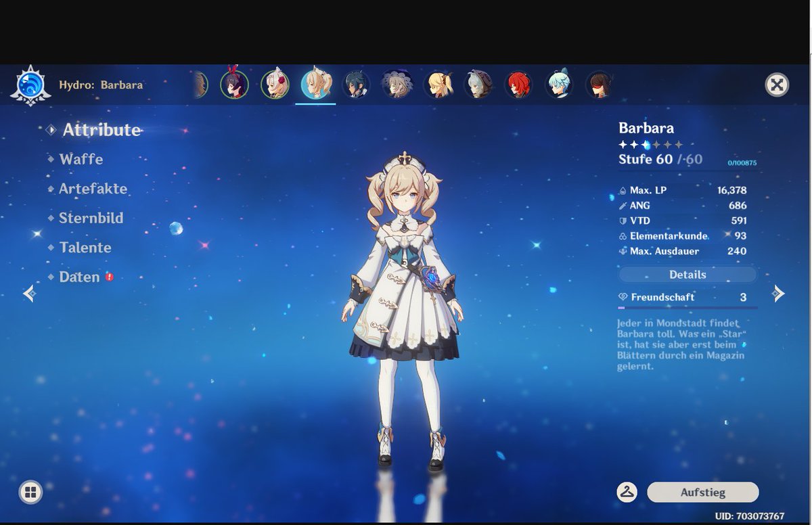The width and height of the screenshot is (812, 525).
Task: Select Noelle's portrait with rose hairpiece
Action: click(x=275, y=85)
